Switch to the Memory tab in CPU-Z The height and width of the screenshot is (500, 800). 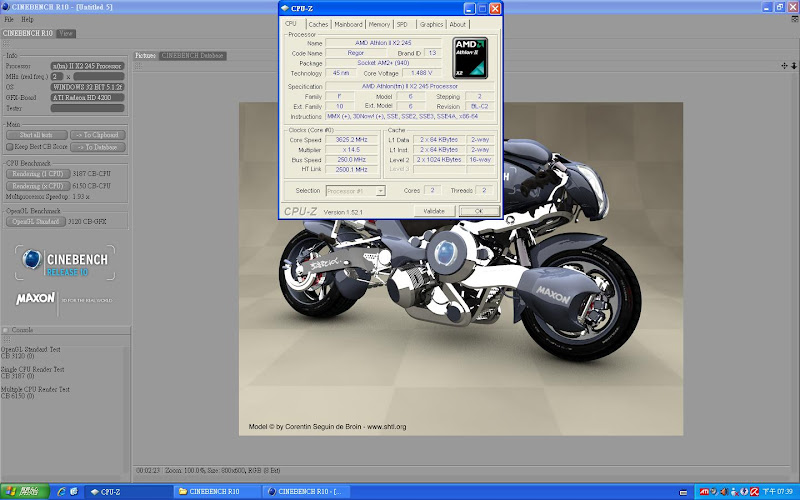click(x=379, y=24)
